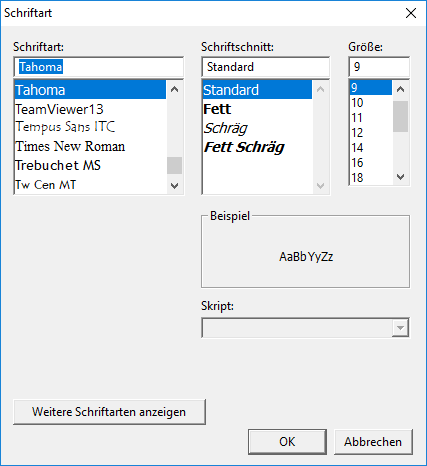Select TeamViewer13 in the font list
Viewport: 427px width, 466px height.
pyautogui.click(x=90, y=109)
